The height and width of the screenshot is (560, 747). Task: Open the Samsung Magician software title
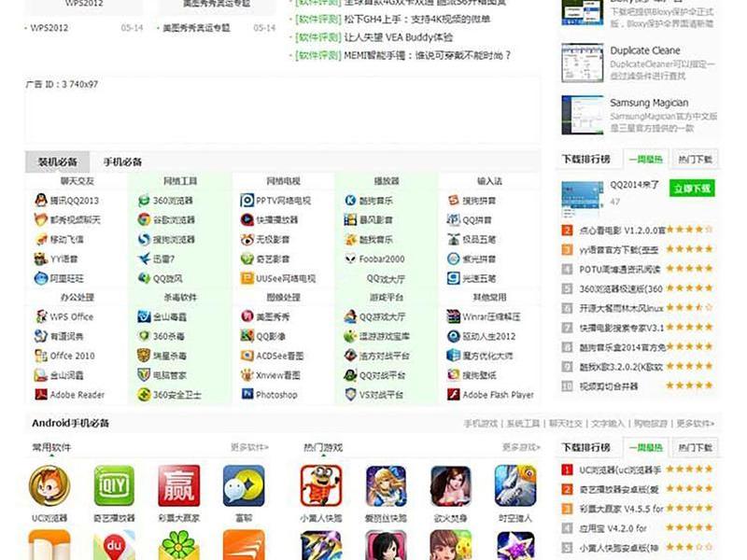[649, 103]
